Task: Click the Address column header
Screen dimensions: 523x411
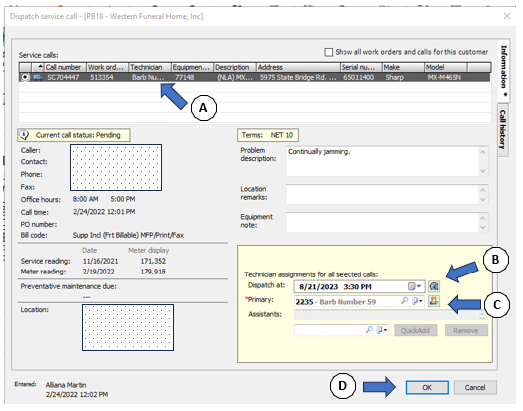Action: point(298,67)
